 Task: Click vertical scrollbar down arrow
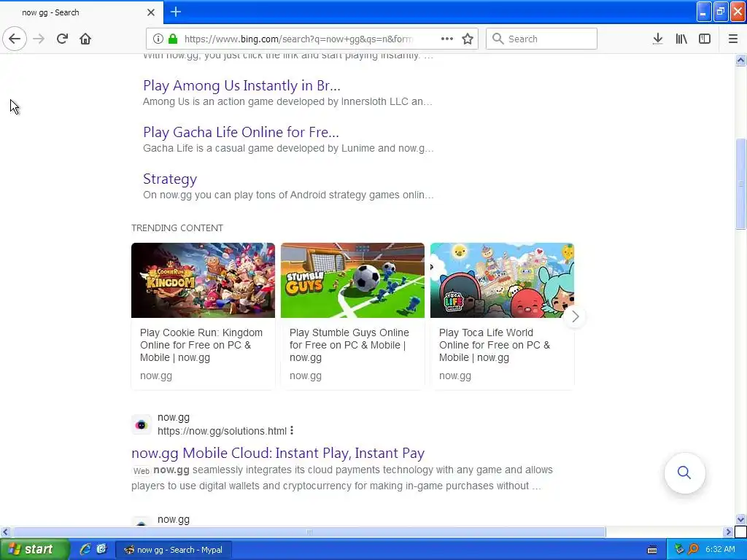pyautogui.click(x=740, y=519)
